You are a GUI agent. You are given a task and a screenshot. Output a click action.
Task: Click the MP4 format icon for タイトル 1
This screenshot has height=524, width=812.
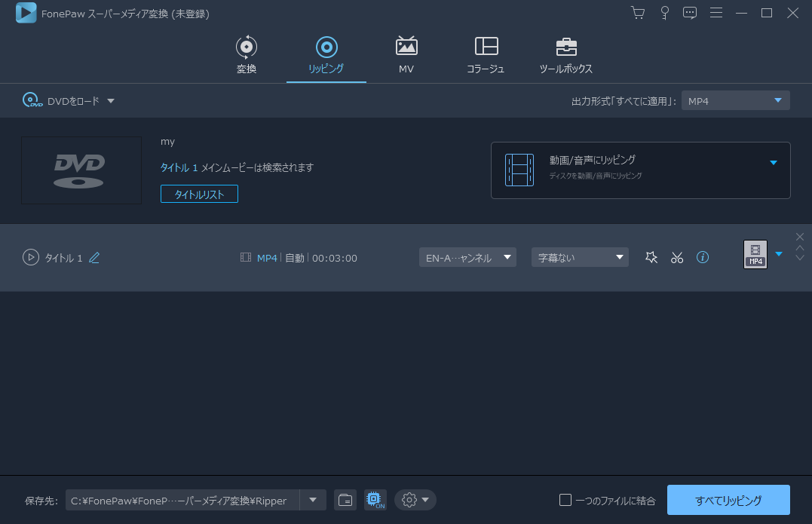(x=755, y=254)
